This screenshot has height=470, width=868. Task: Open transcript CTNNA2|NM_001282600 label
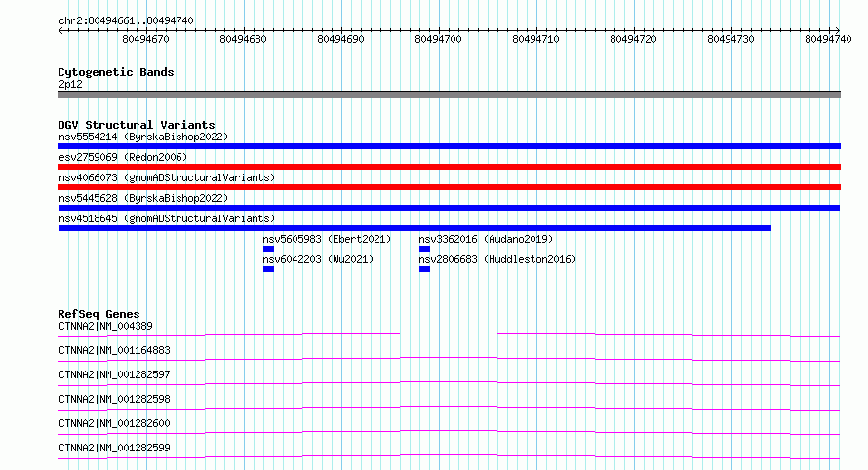114,423
